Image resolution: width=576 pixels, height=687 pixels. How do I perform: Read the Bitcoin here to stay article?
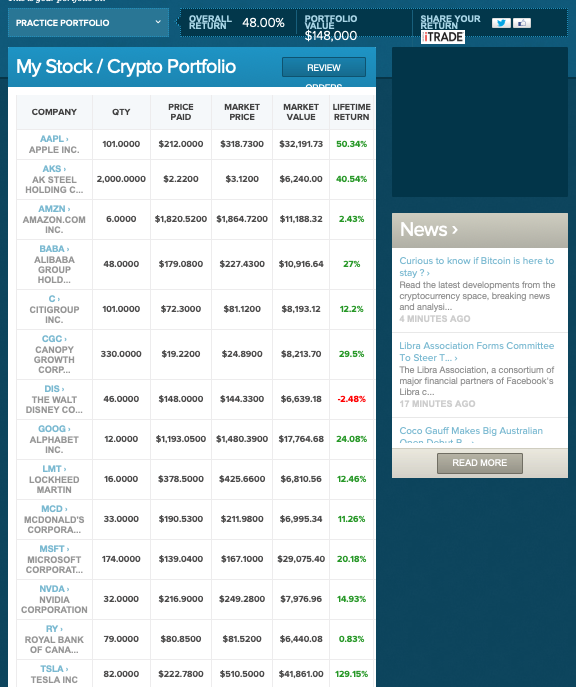coord(477,266)
